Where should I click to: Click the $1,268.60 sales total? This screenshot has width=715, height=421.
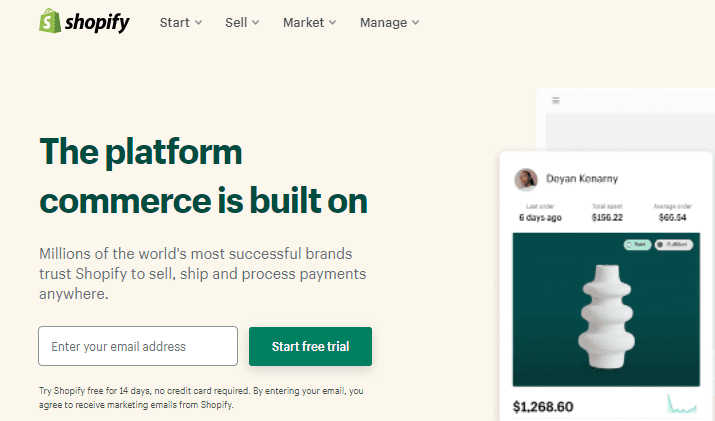coord(543,406)
